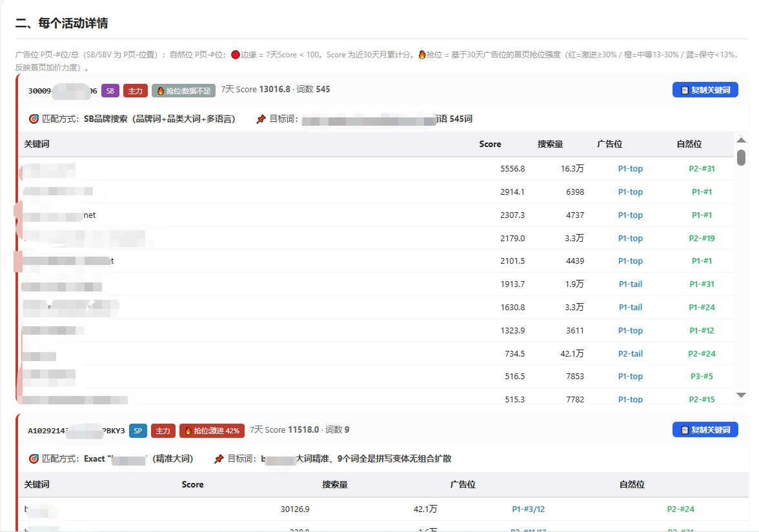Screen dimensions: 759x532
Task: Click the 广告位 header in first table
Action: pos(609,144)
